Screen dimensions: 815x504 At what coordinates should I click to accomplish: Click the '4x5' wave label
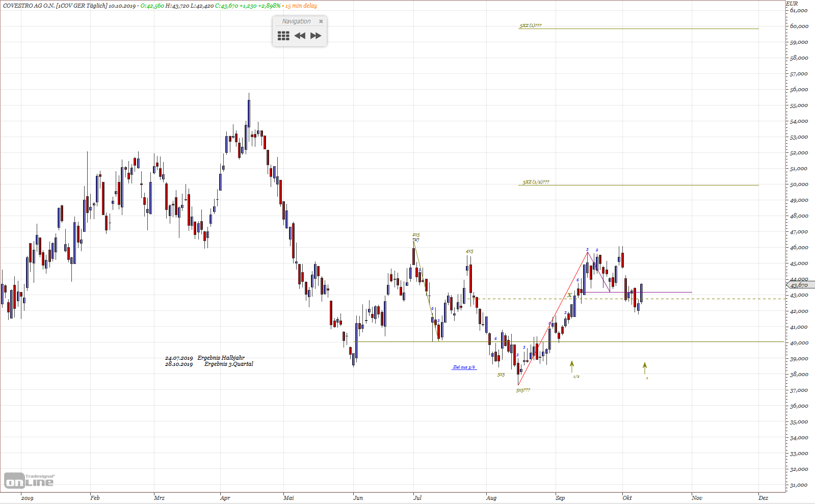pyautogui.click(x=469, y=251)
